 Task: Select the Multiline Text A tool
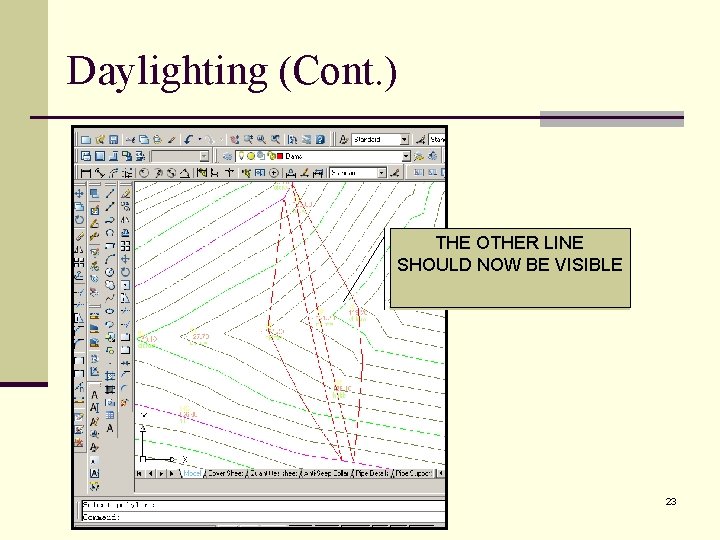(x=110, y=428)
